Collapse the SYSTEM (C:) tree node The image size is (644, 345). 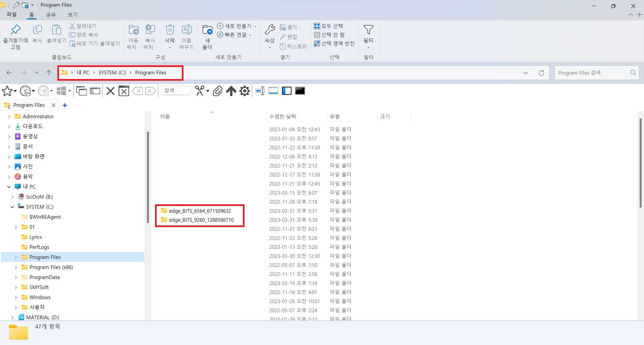(x=12, y=207)
